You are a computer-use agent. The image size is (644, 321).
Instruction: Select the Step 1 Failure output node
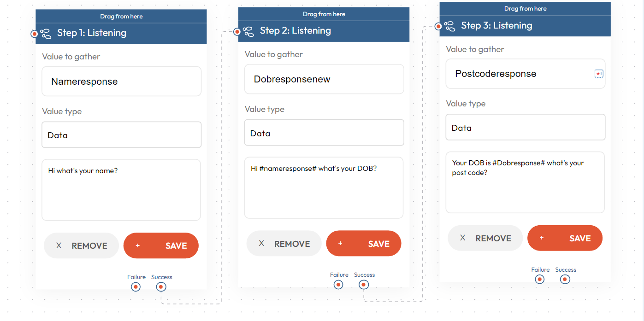[x=136, y=287]
